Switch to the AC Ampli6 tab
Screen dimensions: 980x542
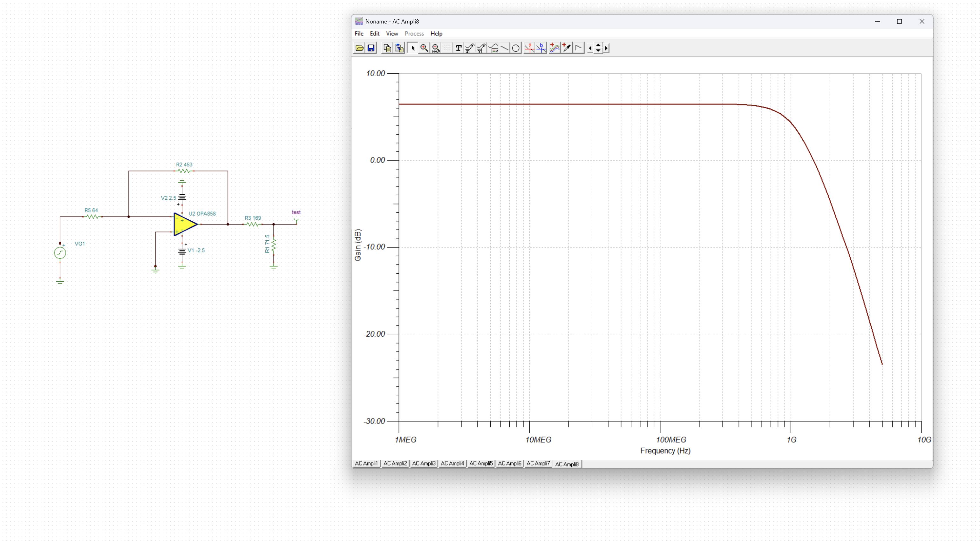[x=509, y=463]
